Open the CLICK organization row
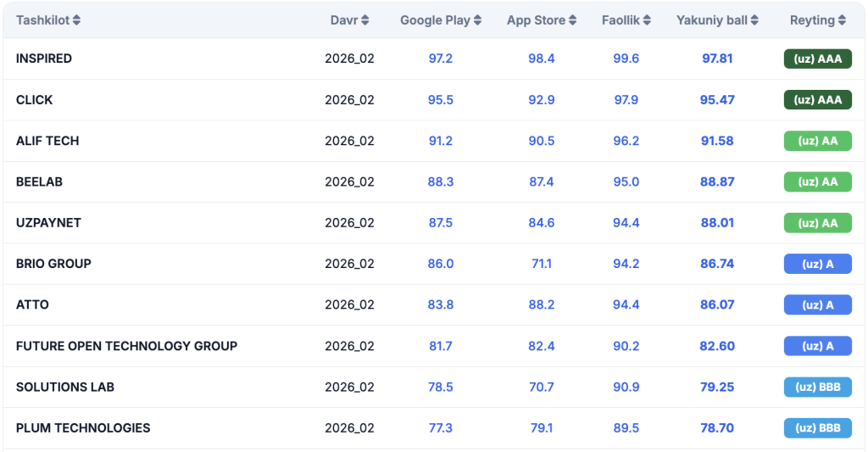 [x=35, y=100]
